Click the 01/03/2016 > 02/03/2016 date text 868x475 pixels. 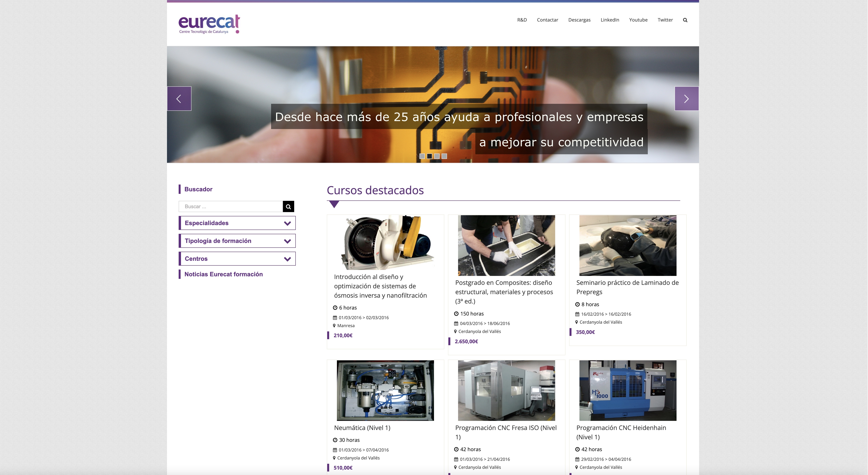click(x=364, y=317)
